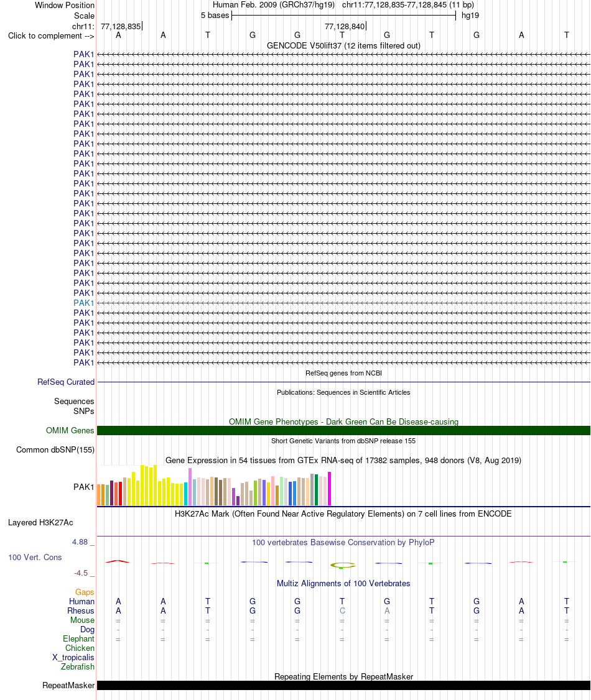
Task: Open "Short Genetic Variants from dbSNP release 155"
Action: (x=343, y=441)
